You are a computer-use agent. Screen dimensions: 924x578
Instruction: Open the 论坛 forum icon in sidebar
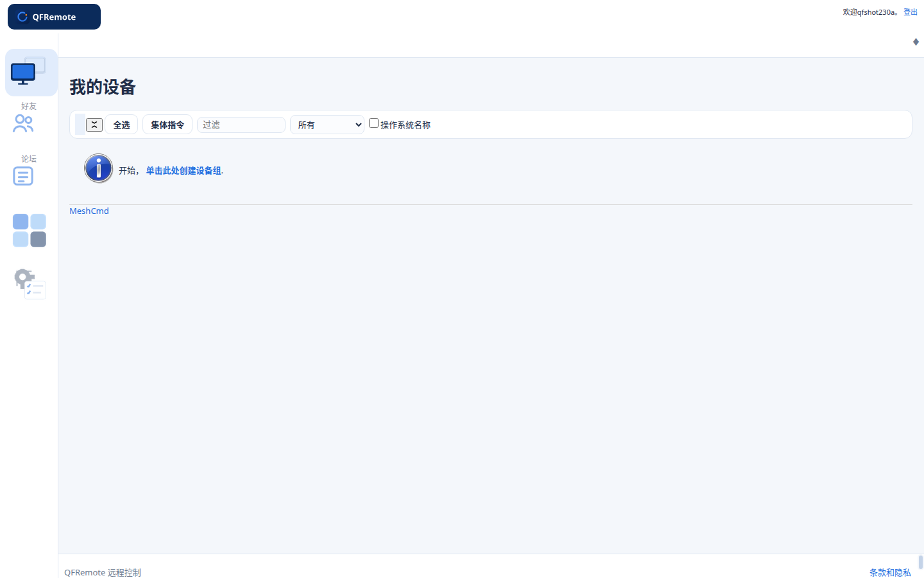tap(23, 176)
